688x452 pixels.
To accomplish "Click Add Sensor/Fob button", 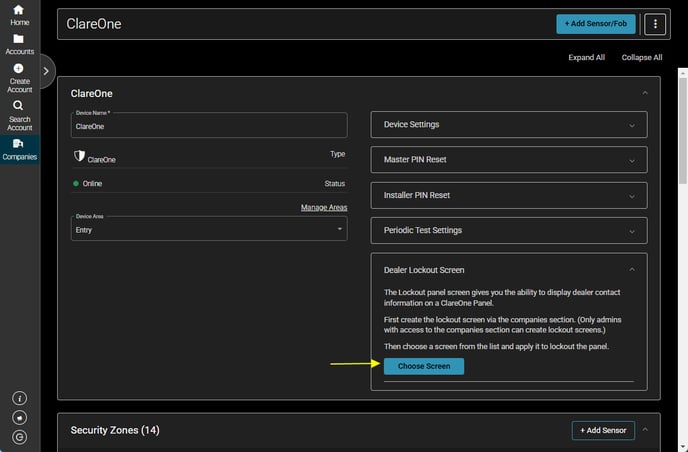I will 596,24.
